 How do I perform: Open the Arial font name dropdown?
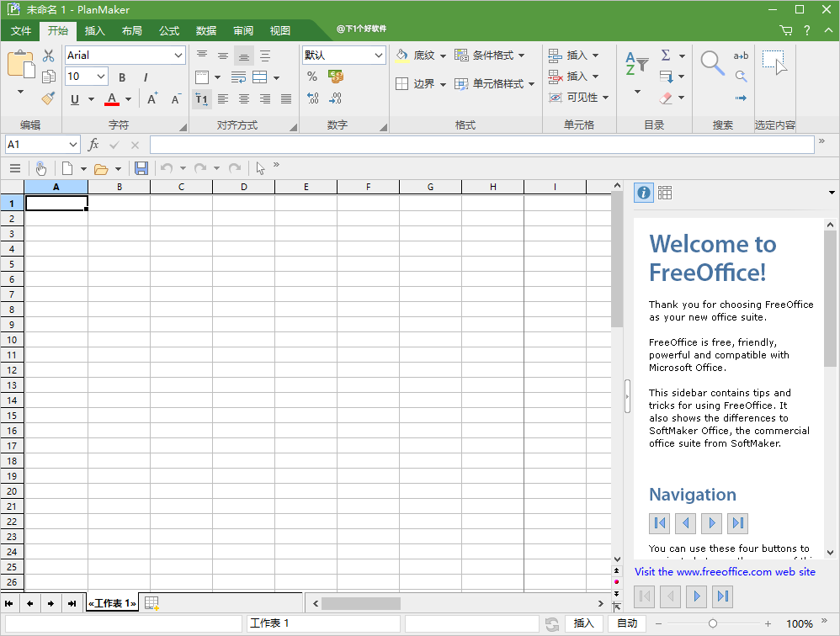coord(178,56)
